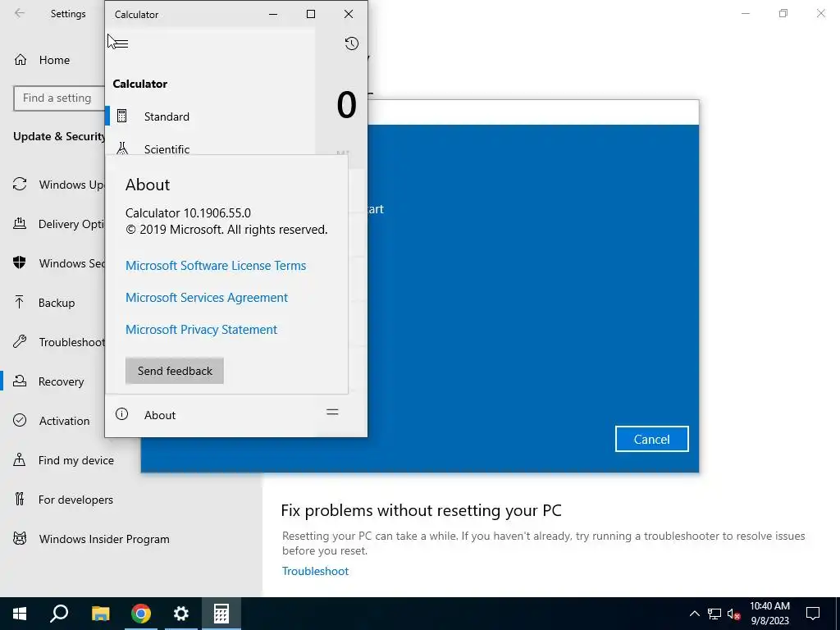The image size is (840, 630).
Task: Click the Windows Update refresh arrows icon
Action: [20, 185]
